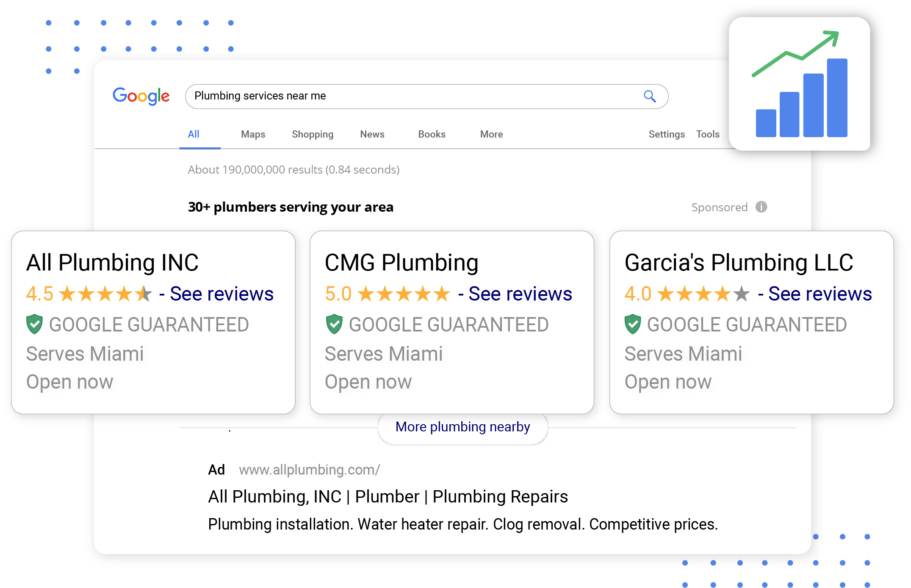Select the All results tab
The image size is (911, 588).
point(194,134)
